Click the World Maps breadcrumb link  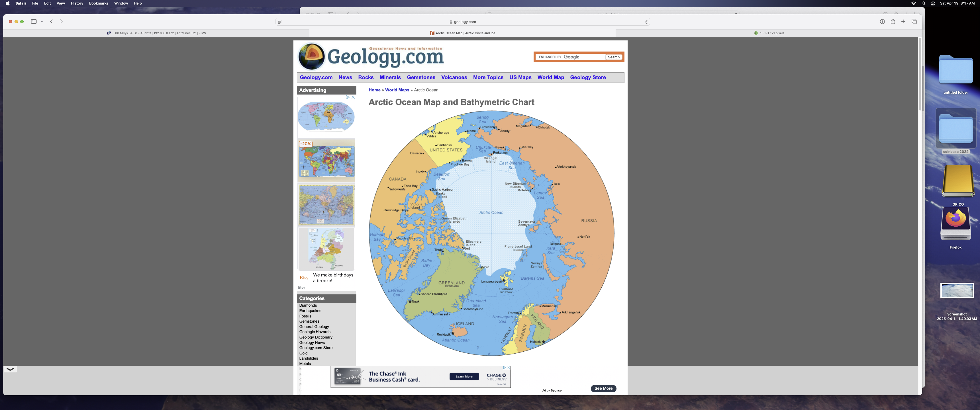pyautogui.click(x=397, y=90)
